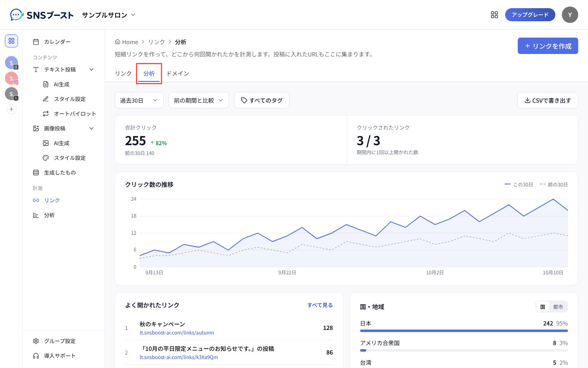Image resolution: width=588 pixels, height=368 pixels.
Task: Select the Instagram account avatar
Action: [11, 78]
